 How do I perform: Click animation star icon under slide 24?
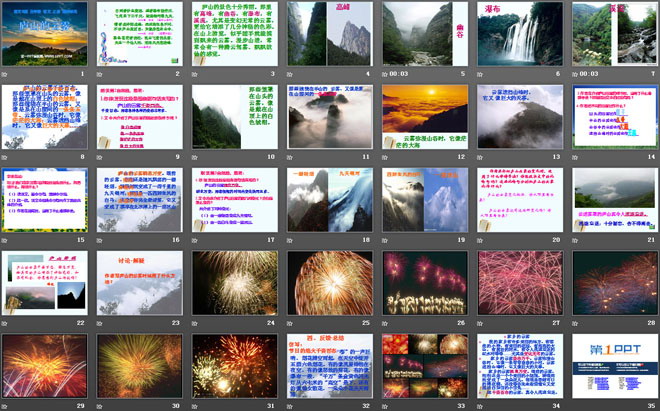194,323
